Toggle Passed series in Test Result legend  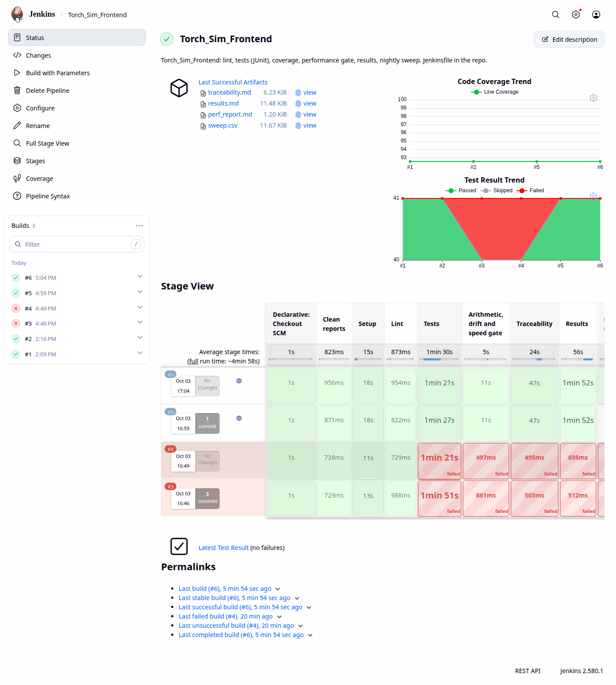click(461, 190)
